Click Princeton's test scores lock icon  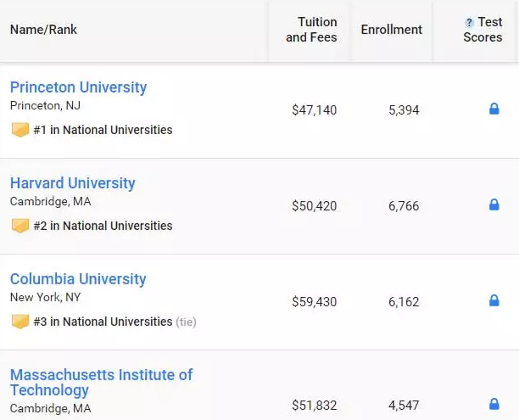[494, 109]
